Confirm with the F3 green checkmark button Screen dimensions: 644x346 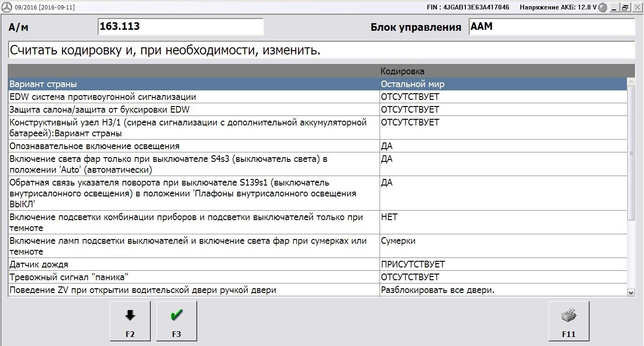(176, 321)
